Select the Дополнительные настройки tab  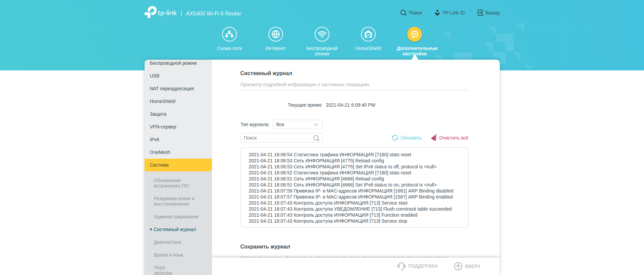click(415, 35)
